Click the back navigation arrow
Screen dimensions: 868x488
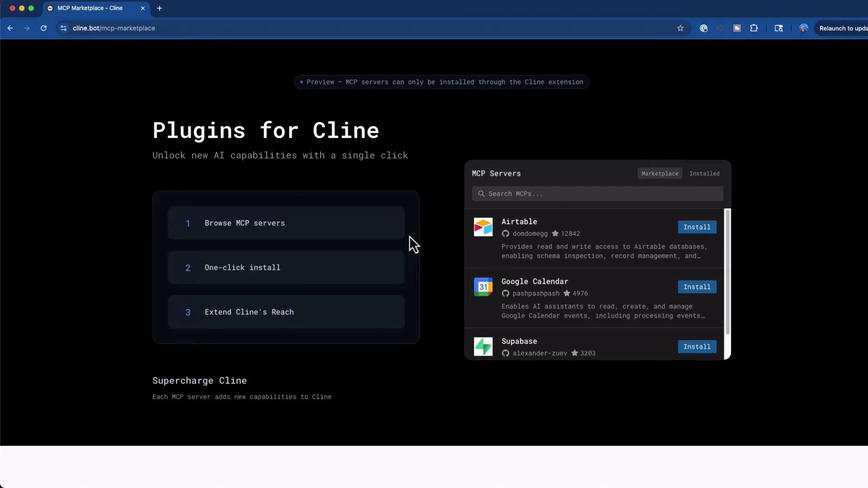coord(10,28)
